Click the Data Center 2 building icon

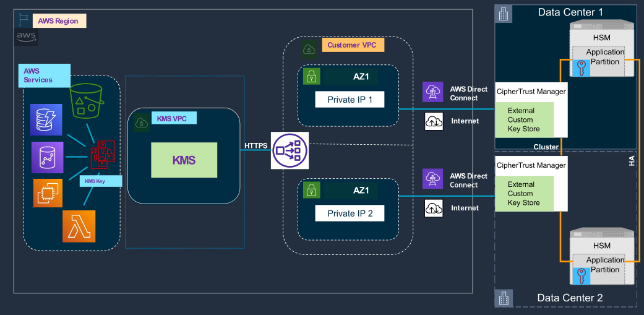tap(504, 298)
